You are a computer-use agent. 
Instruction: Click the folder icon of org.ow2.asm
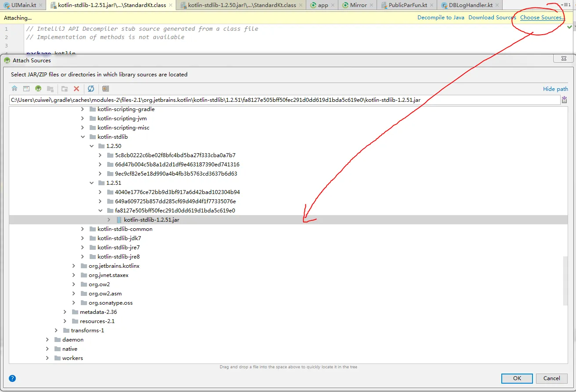click(84, 293)
